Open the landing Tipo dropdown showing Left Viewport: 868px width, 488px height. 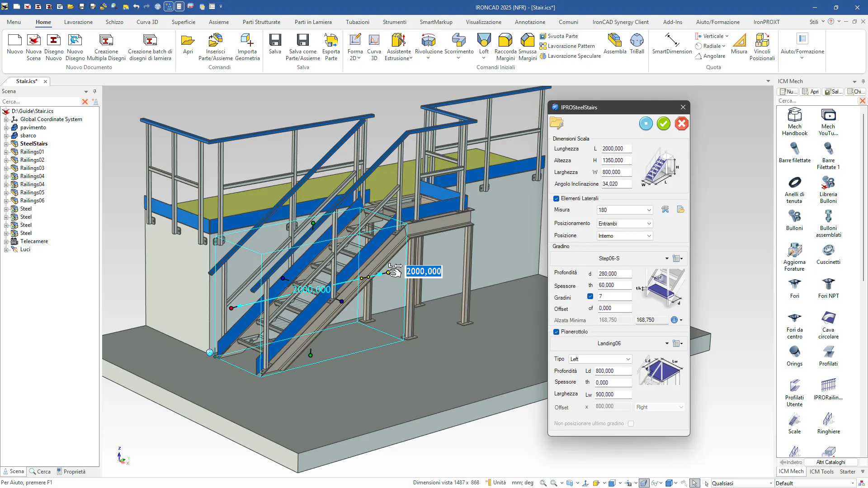(x=600, y=359)
